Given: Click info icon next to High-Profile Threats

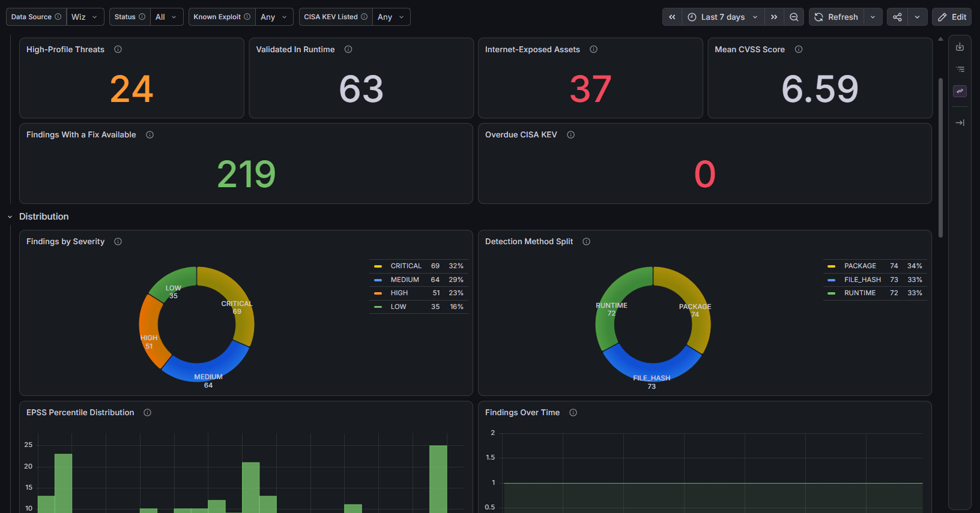Looking at the screenshot, I should (x=118, y=49).
